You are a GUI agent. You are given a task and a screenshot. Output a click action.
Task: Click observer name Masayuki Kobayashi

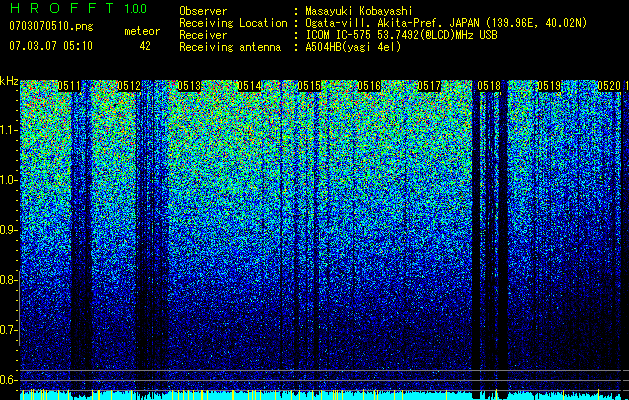click(358, 11)
